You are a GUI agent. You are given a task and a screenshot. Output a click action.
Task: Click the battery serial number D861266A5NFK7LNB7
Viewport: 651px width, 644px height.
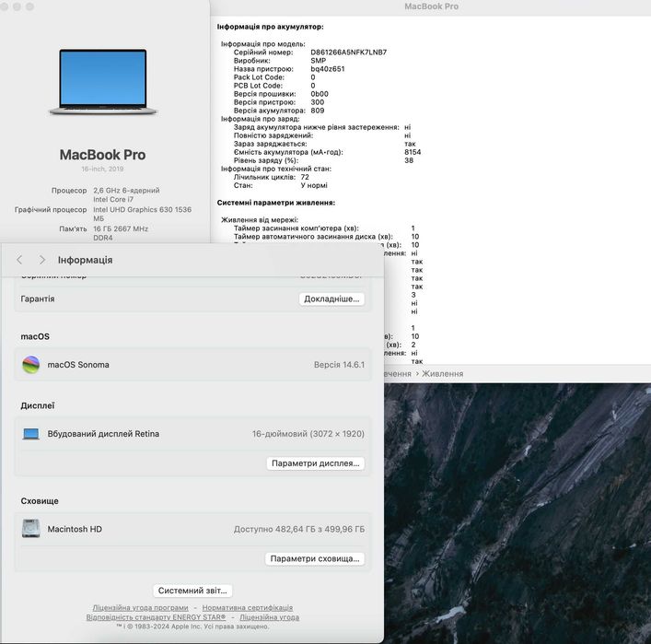coord(349,53)
